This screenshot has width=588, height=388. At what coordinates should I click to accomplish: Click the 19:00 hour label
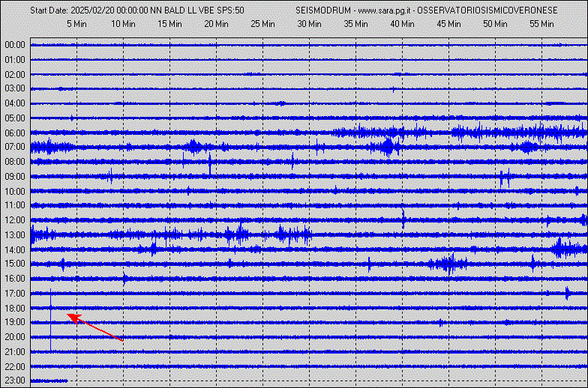click(x=15, y=322)
